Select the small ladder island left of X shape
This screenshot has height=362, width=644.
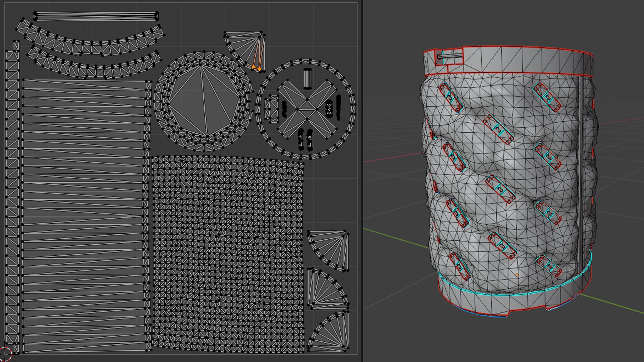(x=271, y=109)
